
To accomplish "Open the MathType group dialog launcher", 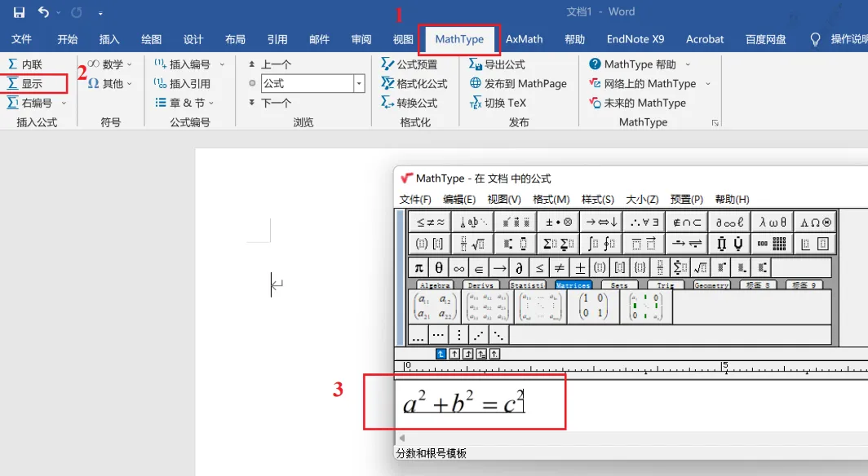I will 715,123.
